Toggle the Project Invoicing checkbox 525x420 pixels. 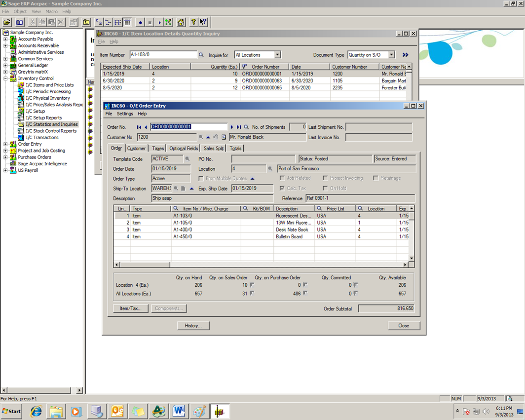click(x=325, y=178)
